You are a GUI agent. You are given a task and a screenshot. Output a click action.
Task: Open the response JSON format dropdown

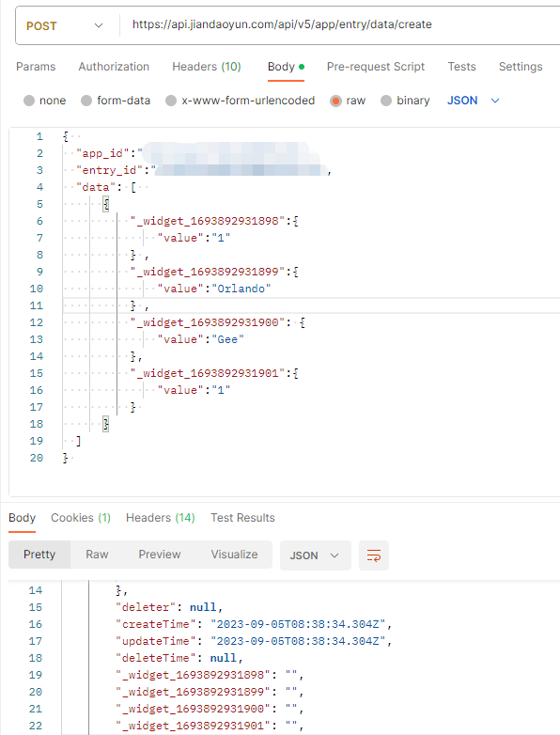pyautogui.click(x=316, y=555)
